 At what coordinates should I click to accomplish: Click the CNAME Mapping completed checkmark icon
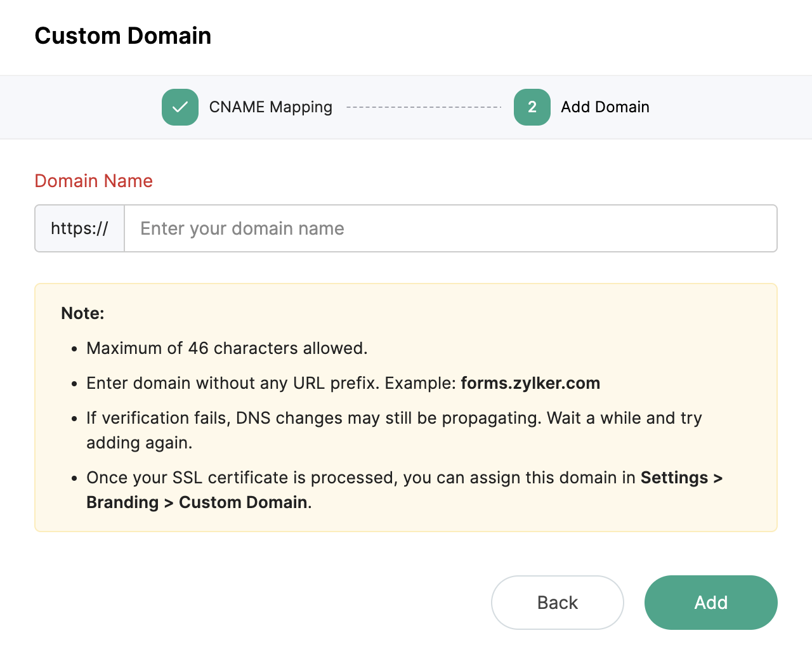[x=180, y=107]
